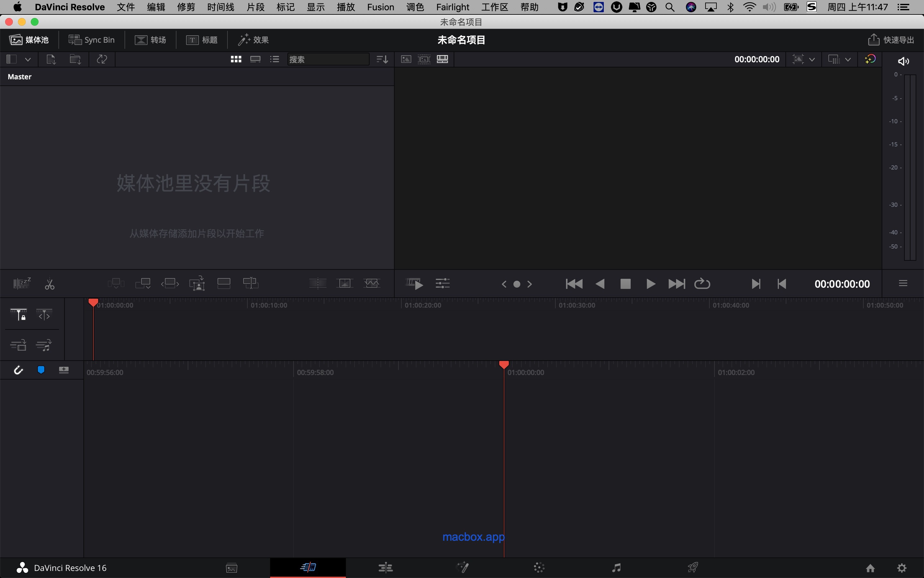Open the viewer options hamburger menu
This screenshot has height=578, width=924.
(903, 283)
